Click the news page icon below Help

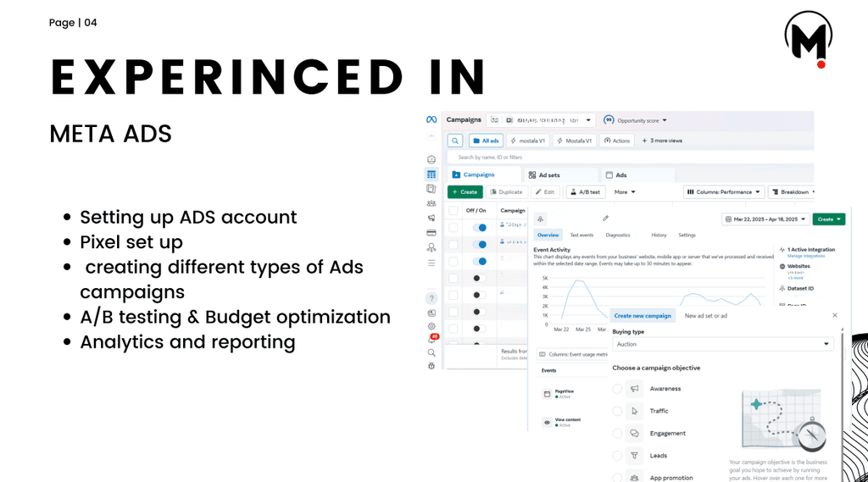pyautogui.click(x=431, y=313)
